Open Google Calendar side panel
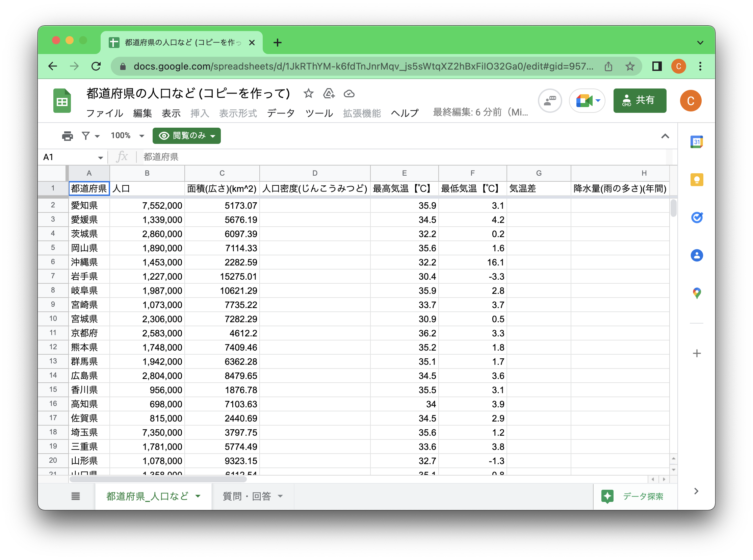The height and width of the screenshot is (560, 753). coord(696,142)
